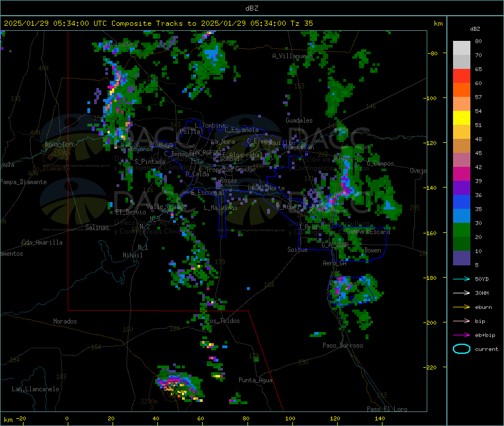Screen dimensions: 504x426
Task: Click the 'Guadales' map label
Action: (299, 120)
